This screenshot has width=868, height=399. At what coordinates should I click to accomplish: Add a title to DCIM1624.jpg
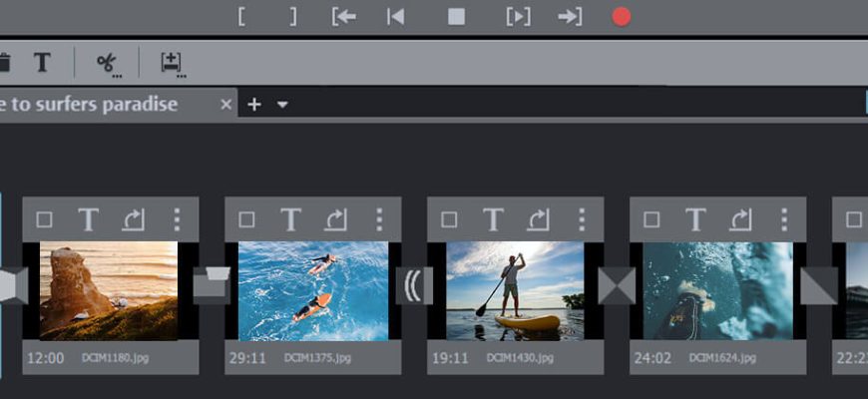[695, 219]
